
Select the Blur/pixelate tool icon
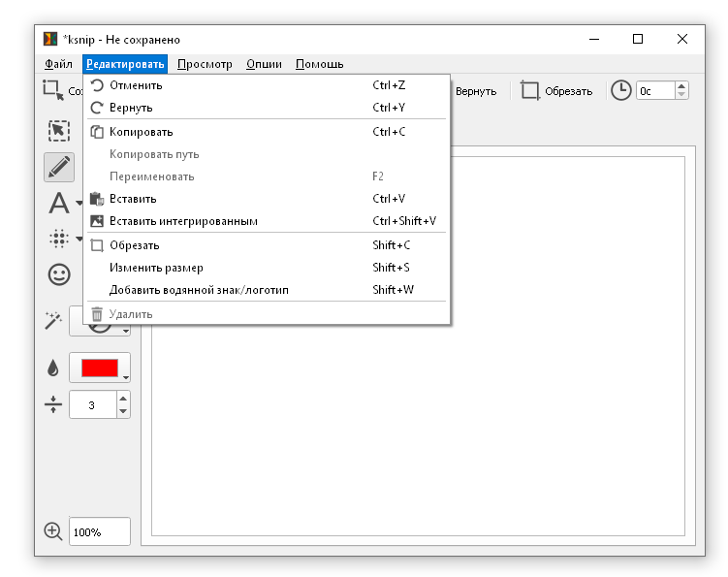(59, 239)
